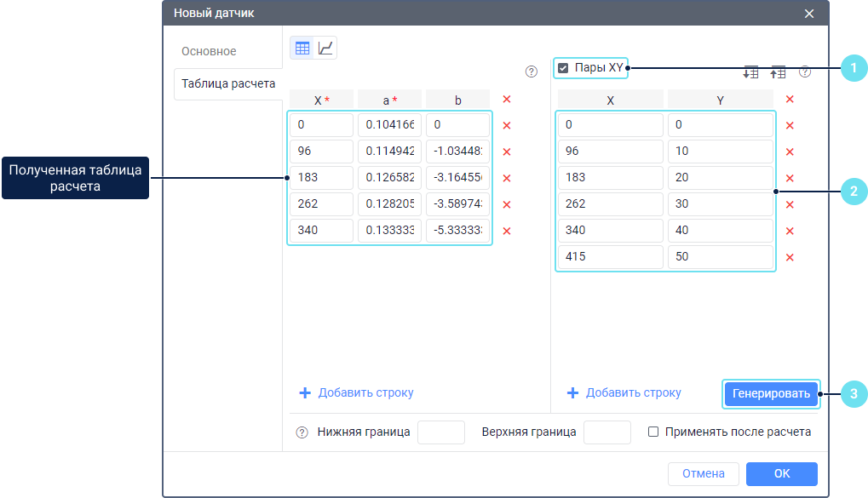Click Добавить строку under XY pairs

tap(624, 392)
